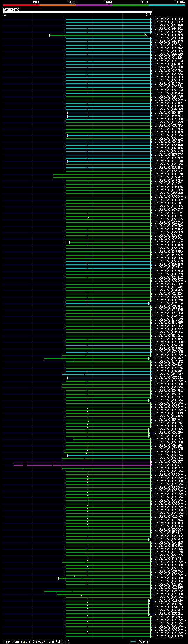Select the UniRef100_C4WS24 label
Screen dimensions: 188x644
click(169, 58)
